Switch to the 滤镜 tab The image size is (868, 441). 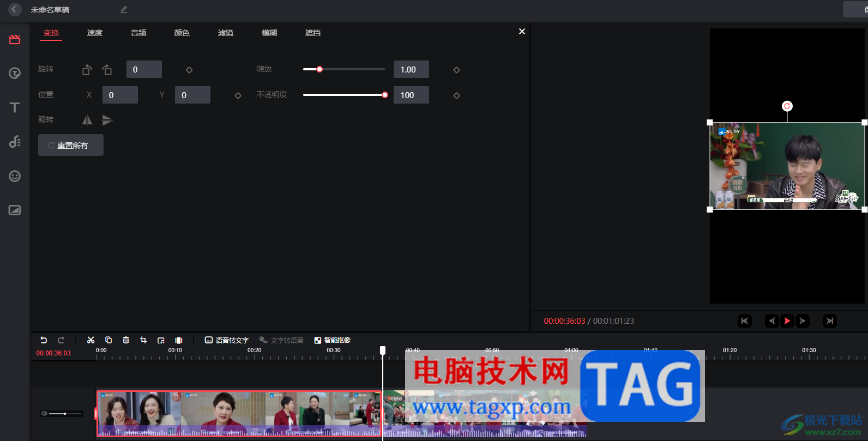(226, 33)
